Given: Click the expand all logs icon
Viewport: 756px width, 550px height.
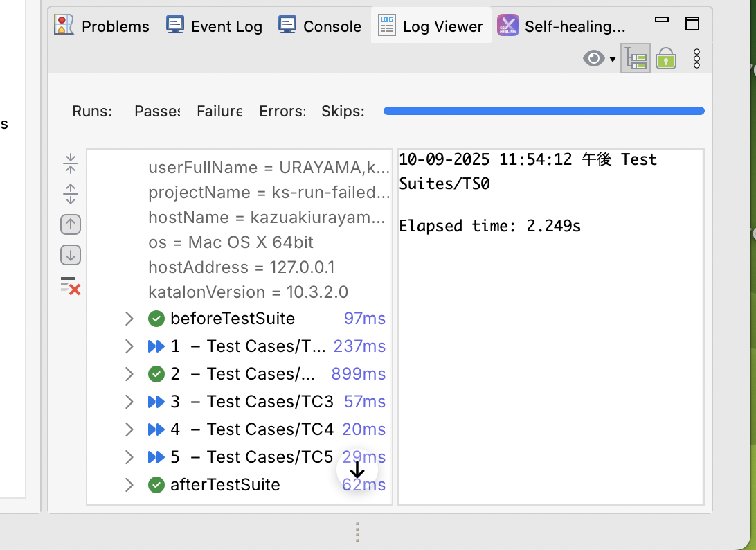Looking at the screenshot, I should pos(71,194).
